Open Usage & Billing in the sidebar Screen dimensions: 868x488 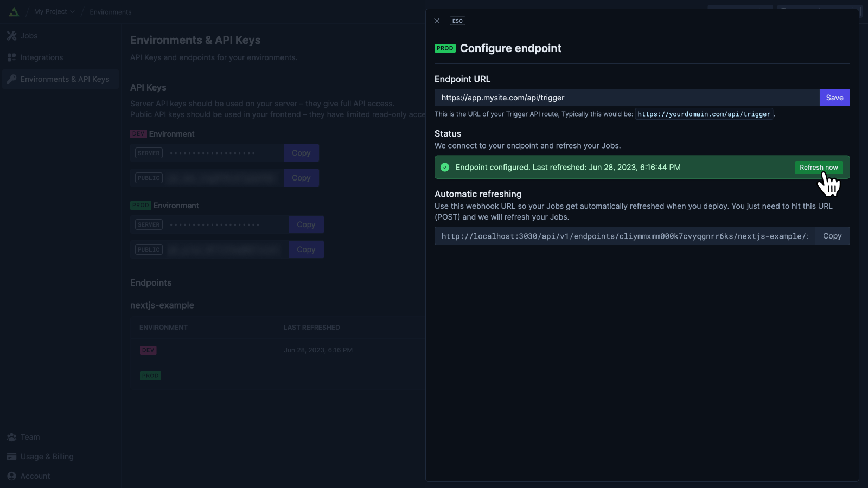click(x=60, y=457)
